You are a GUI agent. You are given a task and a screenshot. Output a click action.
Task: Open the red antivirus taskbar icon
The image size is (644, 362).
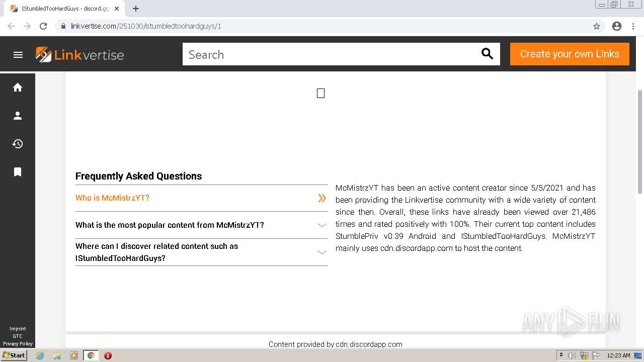(x=108, y=355)
